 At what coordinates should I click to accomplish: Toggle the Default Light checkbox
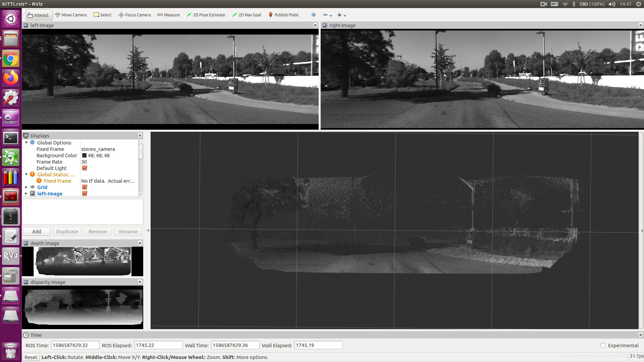[85, 168]
